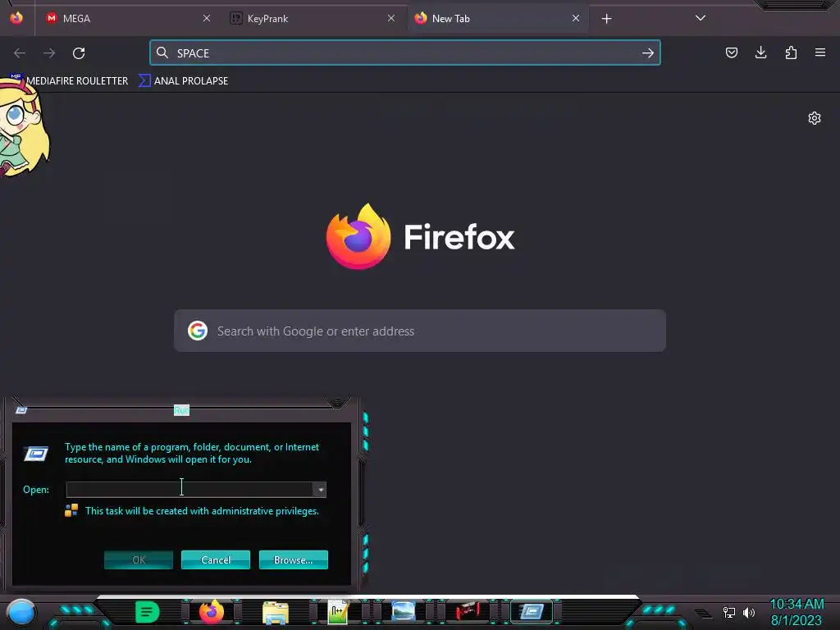Open the Downloads panel

pyautogui.click(x=760, y=52)
